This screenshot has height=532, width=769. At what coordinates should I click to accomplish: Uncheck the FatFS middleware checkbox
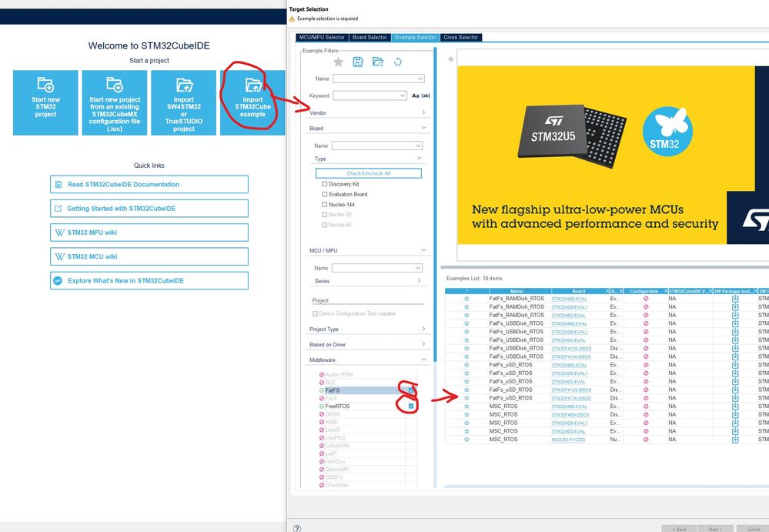point(412,391)
